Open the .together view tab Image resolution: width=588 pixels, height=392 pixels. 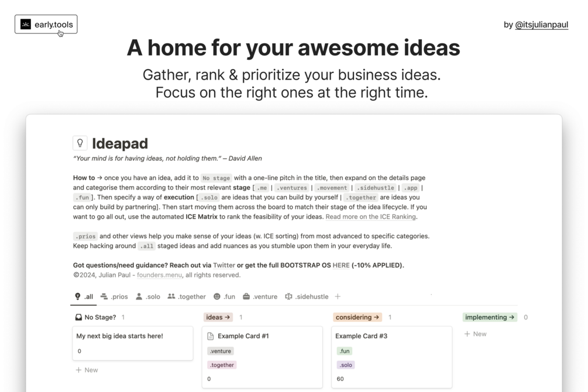(187, 297)
